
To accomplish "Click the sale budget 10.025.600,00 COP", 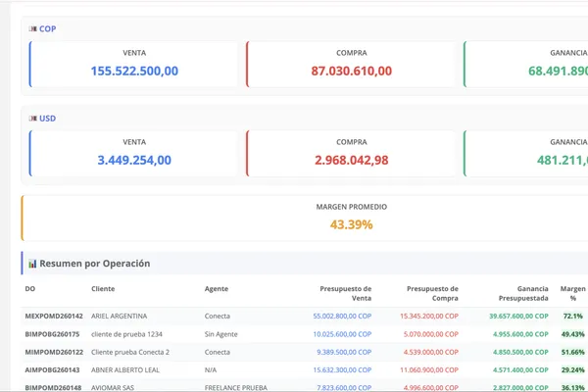I will pyautogui.click(x=342, y=334).
